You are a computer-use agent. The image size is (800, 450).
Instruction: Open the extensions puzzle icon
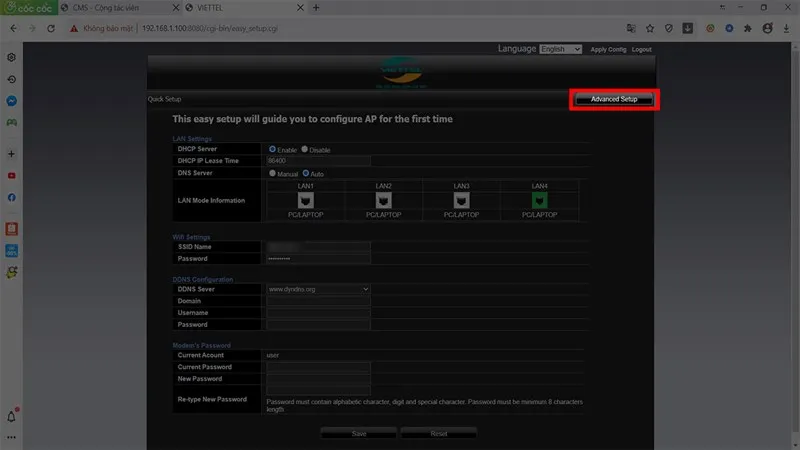point(748,28)
